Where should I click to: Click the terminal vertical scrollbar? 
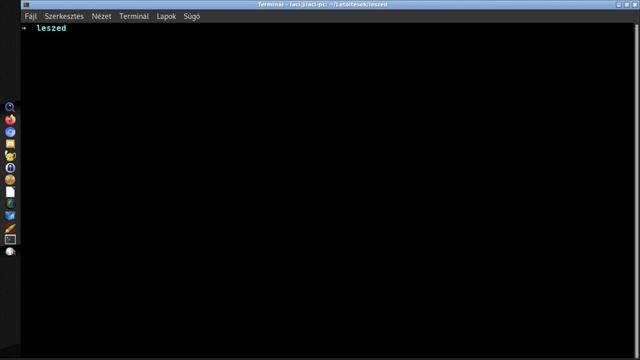pos(637,190)
